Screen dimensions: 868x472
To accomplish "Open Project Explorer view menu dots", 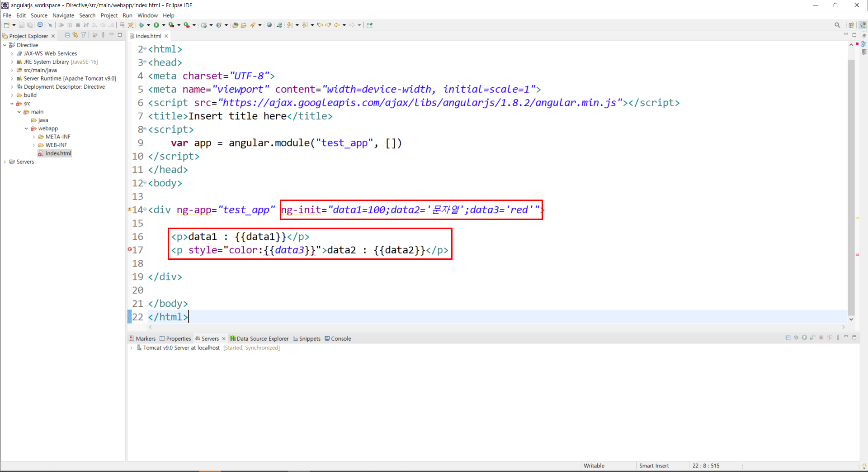I will point(104,35).
